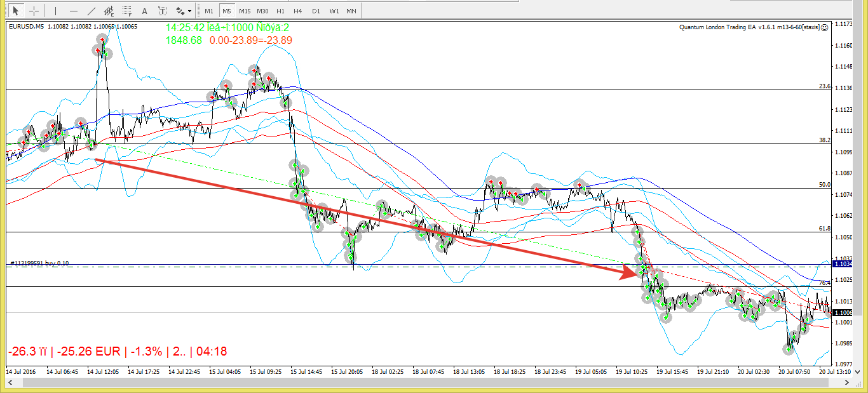Click the 14 Jul 2016 date label
The height and width of the screenshot is (393, 868).
20,371
